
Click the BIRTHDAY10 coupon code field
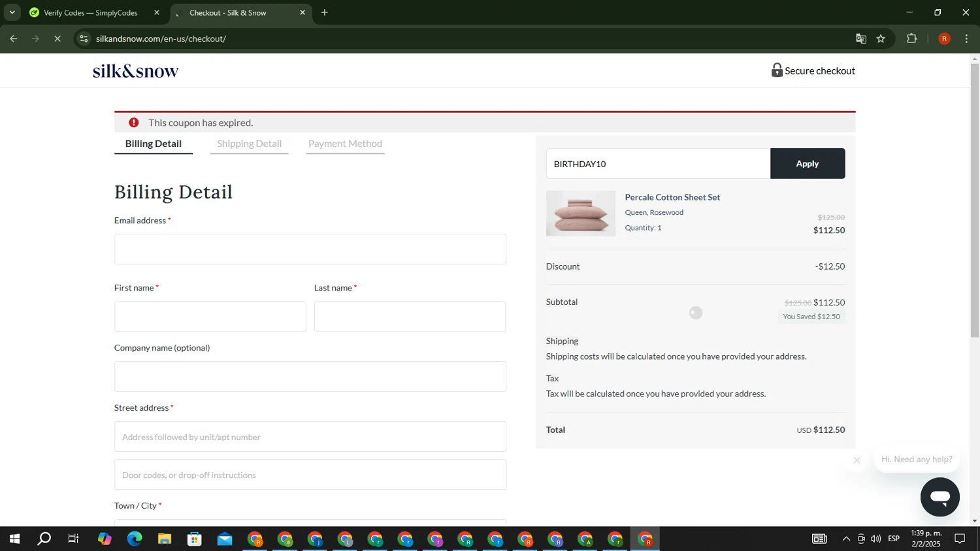658,163
